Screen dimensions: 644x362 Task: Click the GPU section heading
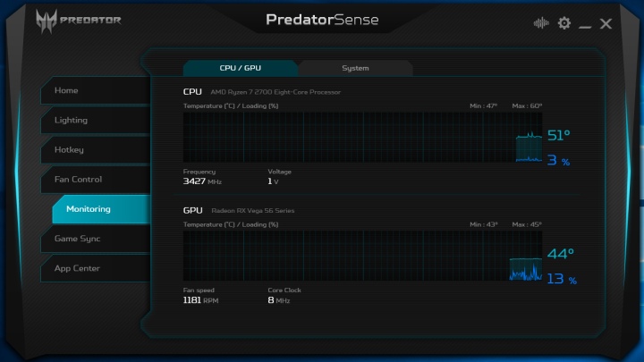(x=192, y=211)
